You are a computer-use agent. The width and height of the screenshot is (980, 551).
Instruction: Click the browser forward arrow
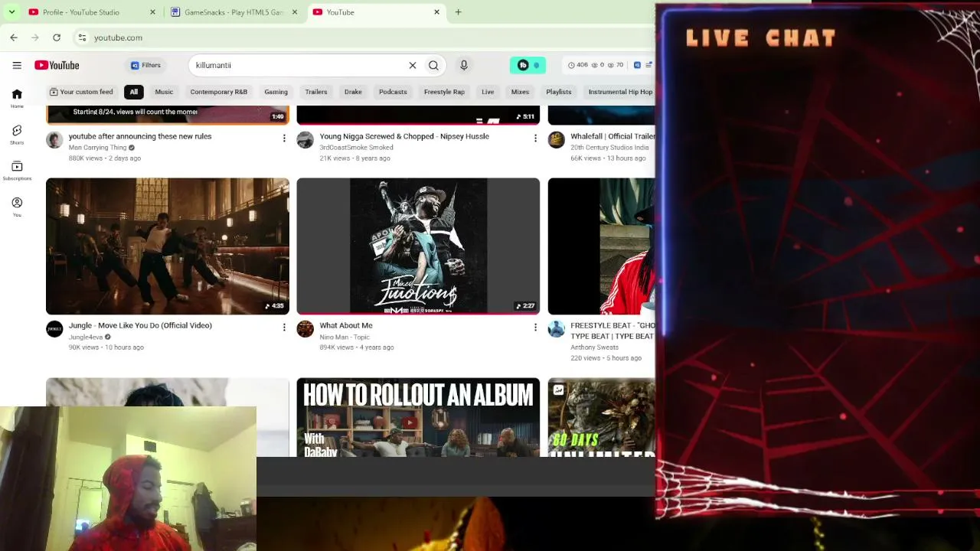(35, 37)
